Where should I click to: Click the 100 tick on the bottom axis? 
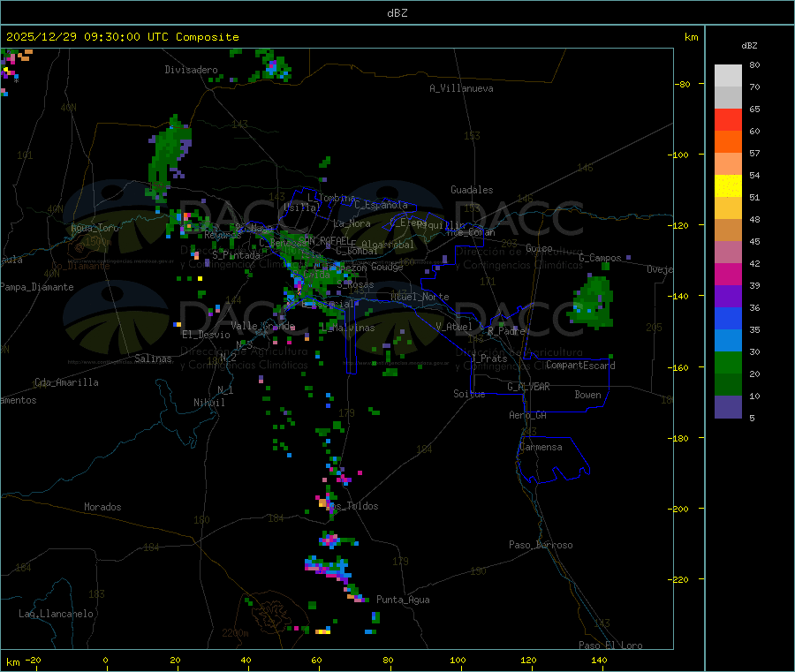(458, 660)
